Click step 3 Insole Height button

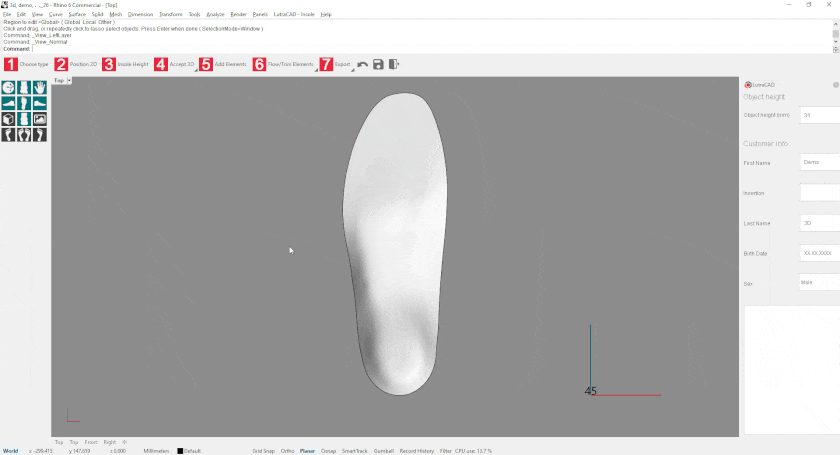(x=125, y=64)
